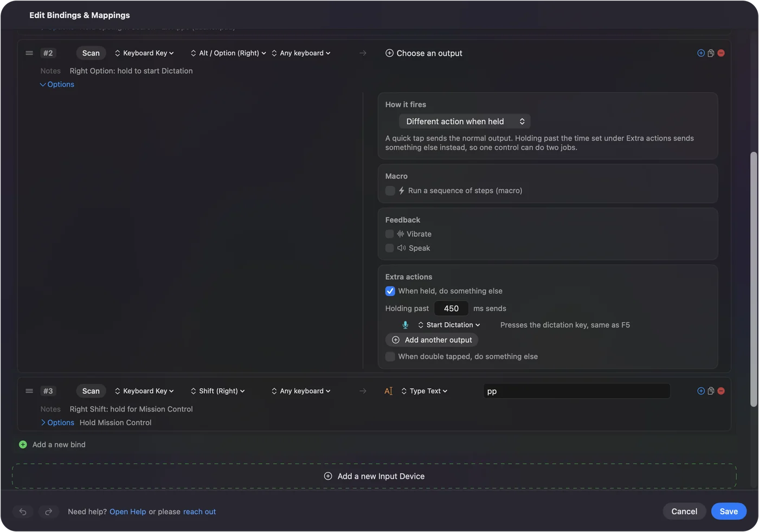
Task: Open the Start Dictation output dropdown
Action: click(449, 325)
